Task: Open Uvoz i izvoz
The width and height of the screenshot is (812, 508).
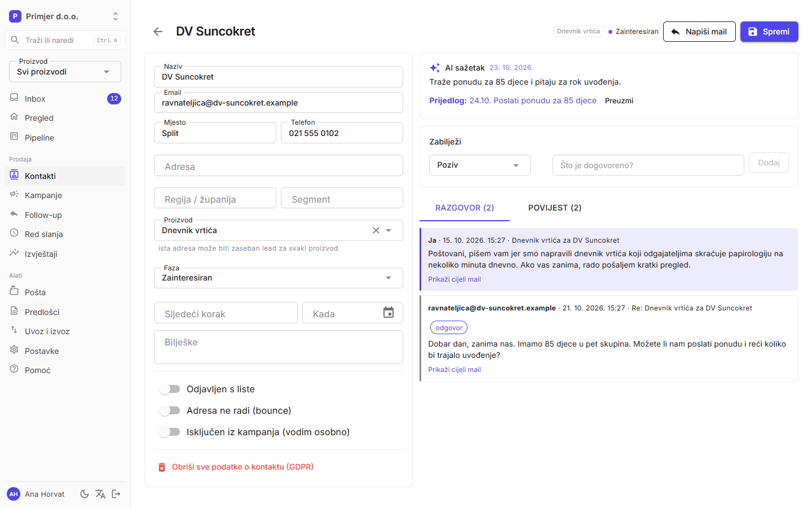Action: (x=65, y=331)
